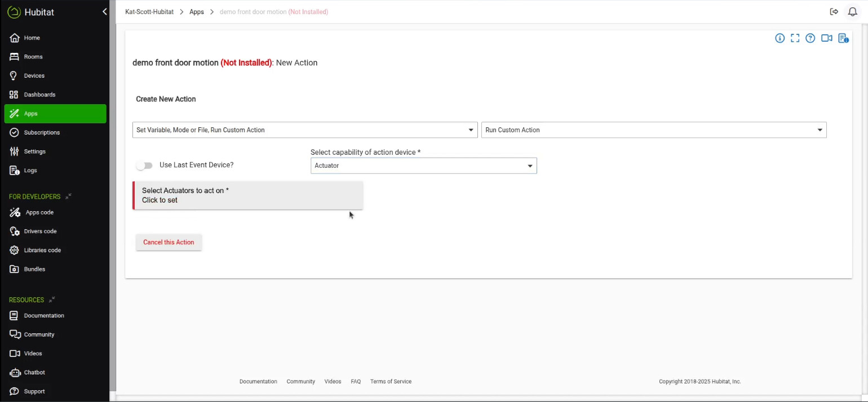
Task: Click the Bundles box icon
Action: pos(14,269)
